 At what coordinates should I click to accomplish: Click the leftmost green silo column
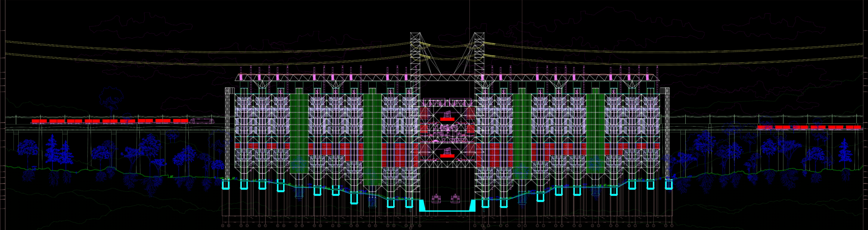(299, 132)
